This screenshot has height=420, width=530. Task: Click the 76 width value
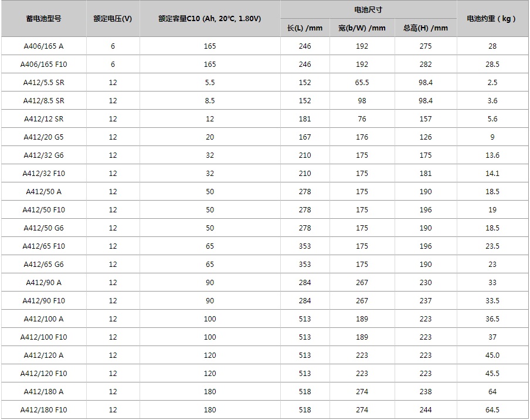point(362,119)
